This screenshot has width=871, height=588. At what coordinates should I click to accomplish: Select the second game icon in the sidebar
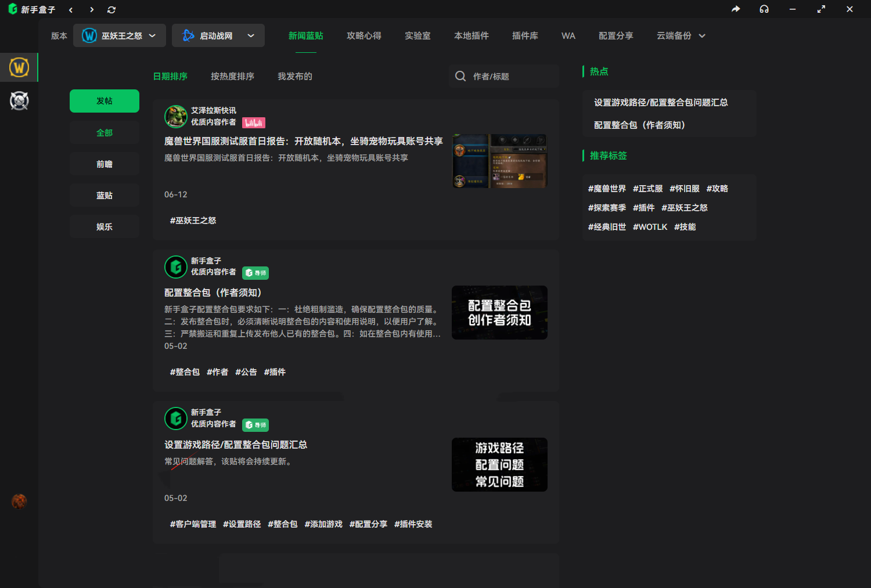19,101
